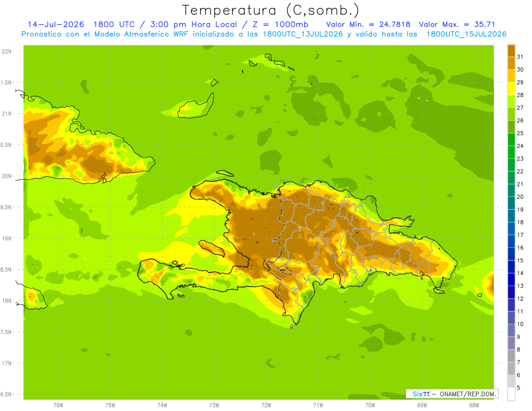Click the legend value "24"
This screenshot has height=411, width=532.
(520, 146)
